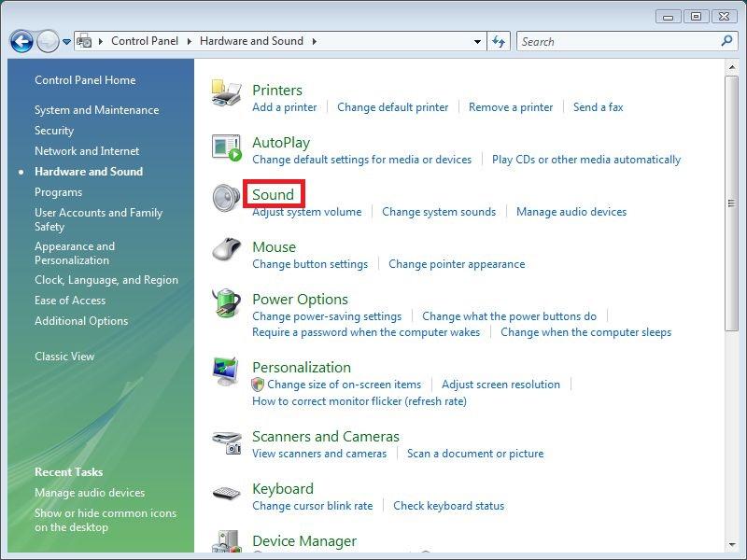Click the scrollbar down arrow
This screenshot has width=747, height=560.
click(732, 545)
